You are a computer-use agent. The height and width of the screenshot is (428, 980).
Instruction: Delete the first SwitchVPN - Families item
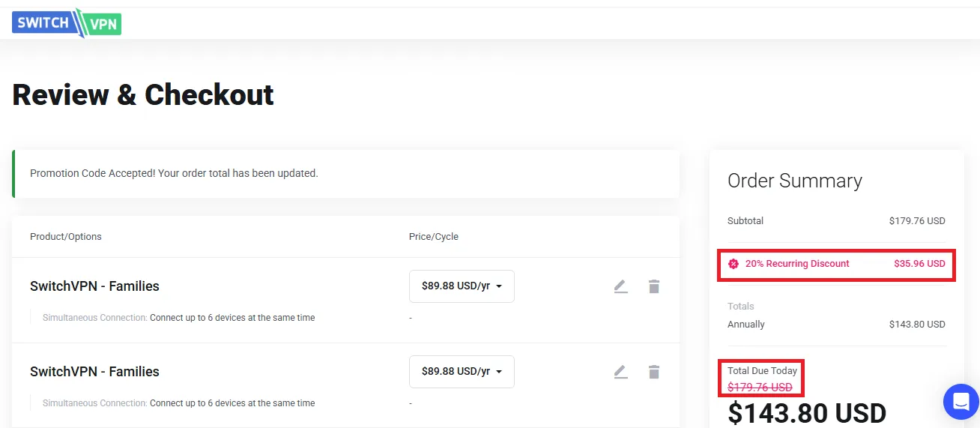coord(654,286)
